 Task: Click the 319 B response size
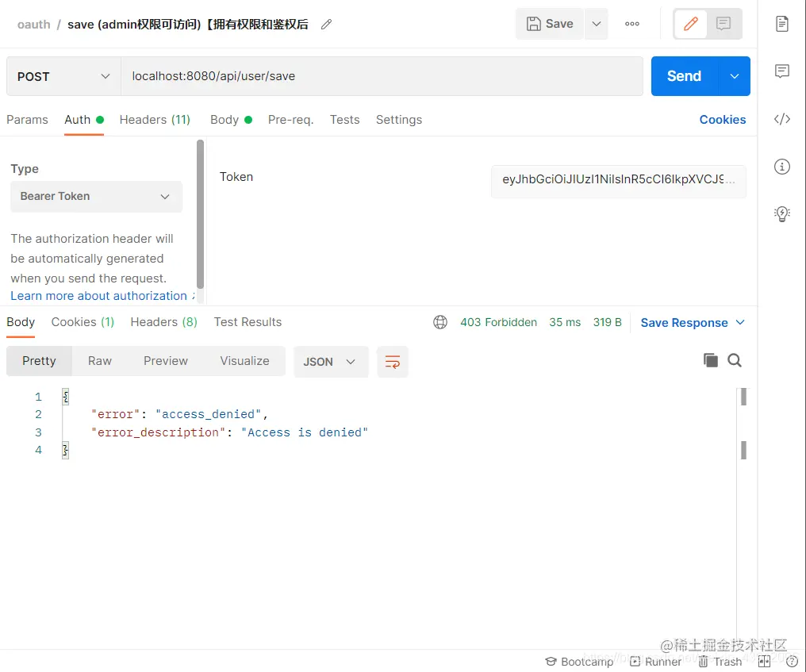click(x=607, y=322)
